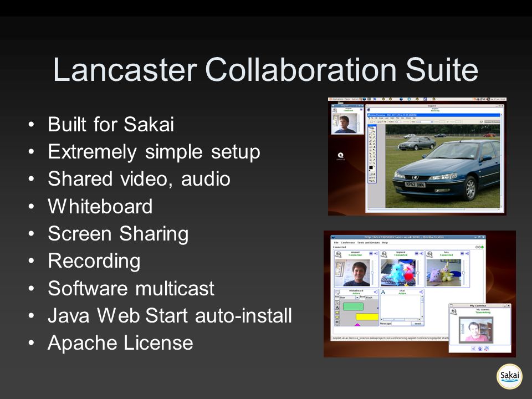The image size is (532, 399).
Task: Click lala's plush toys video thumbnail
Action: (444, 273)
